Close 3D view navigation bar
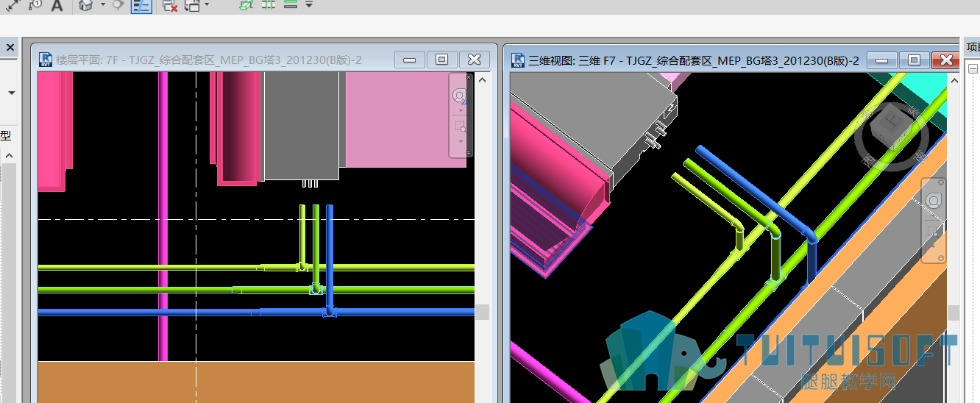Viewport: 980px width, 403px height. click(x=940, y=182)
